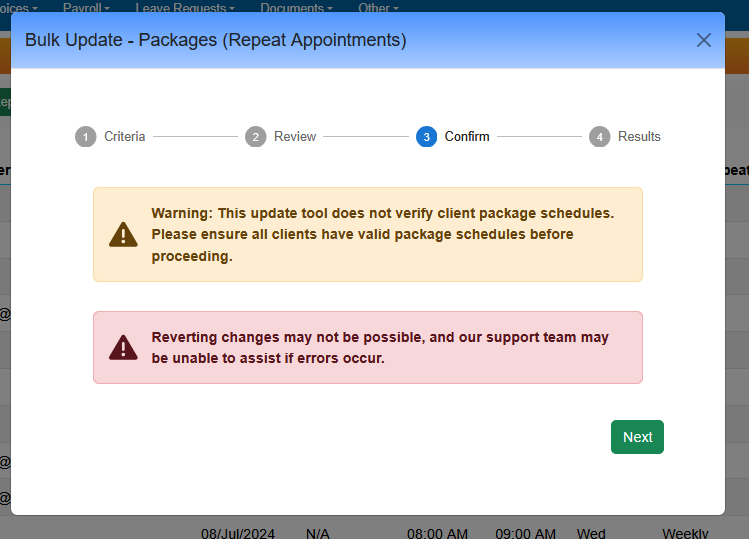Image resolution: width=749 pixels, height=539 pixels.
Task: Click the 08/Jul/2024 date cell
Action: [238, 533]
